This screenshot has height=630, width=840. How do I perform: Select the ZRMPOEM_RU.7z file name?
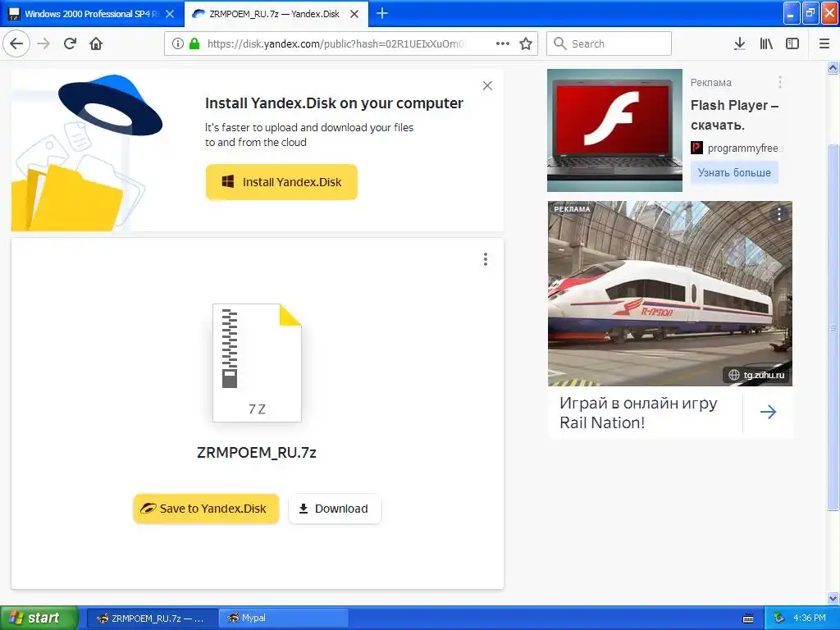[257, 452]
